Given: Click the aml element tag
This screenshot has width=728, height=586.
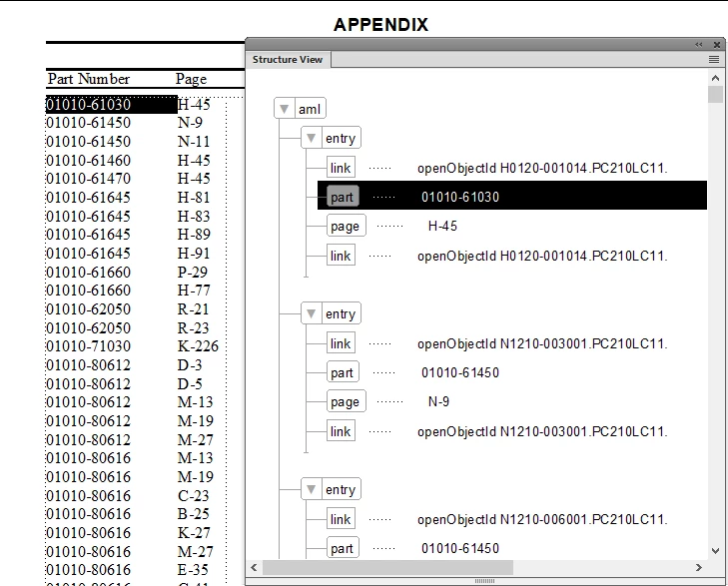Looking at the screenshot, I should [310, 109].
